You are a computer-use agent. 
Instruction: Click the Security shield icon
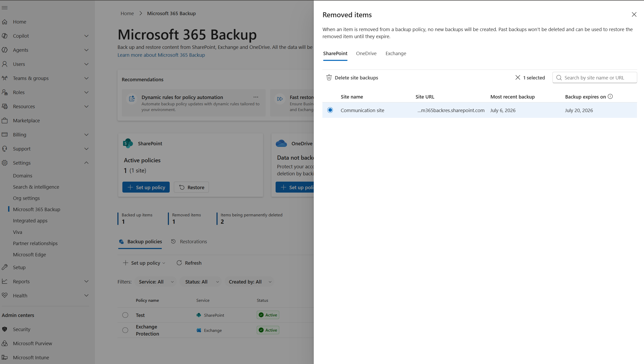click(5, 329)
